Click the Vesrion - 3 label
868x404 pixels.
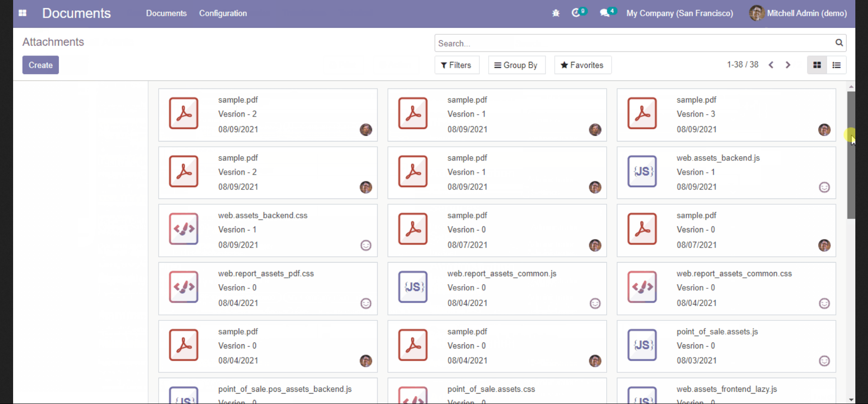click(696, 114)
